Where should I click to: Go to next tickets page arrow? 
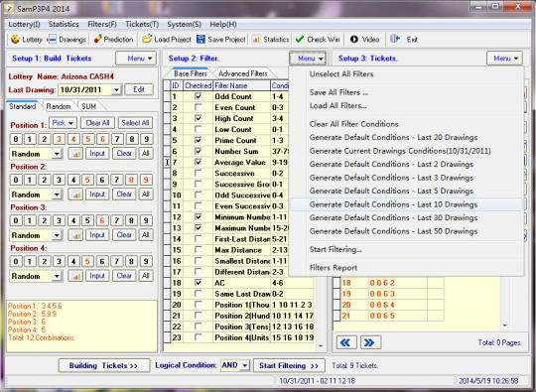(x=370, y=342)
